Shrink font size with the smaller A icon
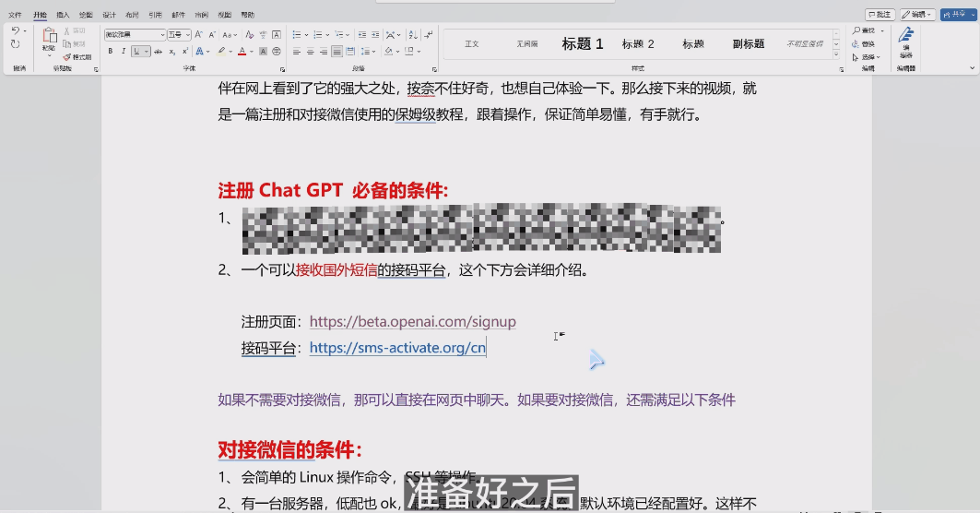 tap(212, 34)
